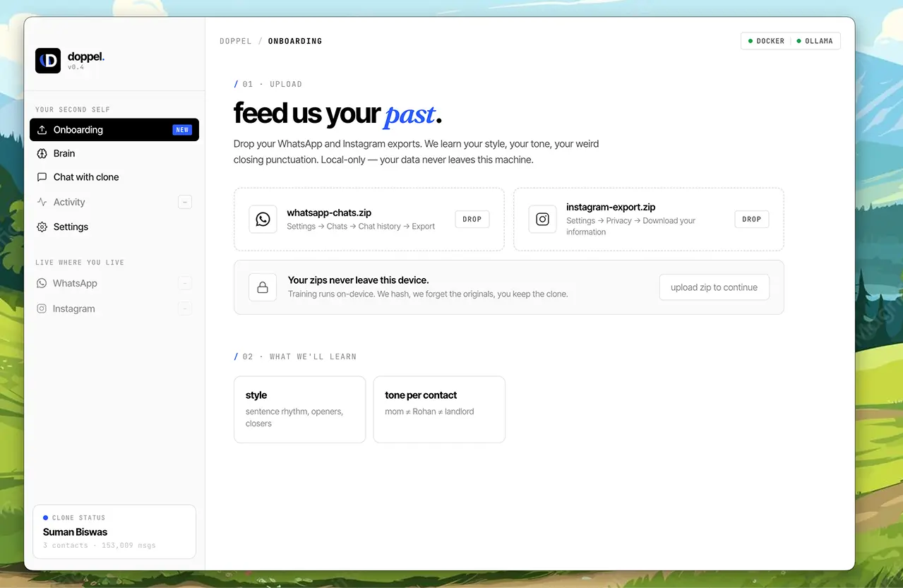Click the '/ 01 · UPLOAD' label
The height and width of the screenshot is (588, 903).
pos(268,84)
